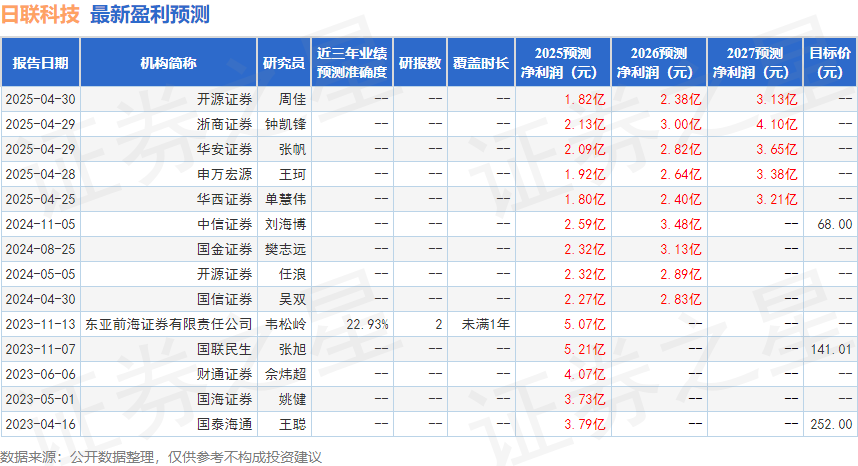
Task: Select researcher 单慧伟
Action: pyautogui.click(x=286, y=200)
